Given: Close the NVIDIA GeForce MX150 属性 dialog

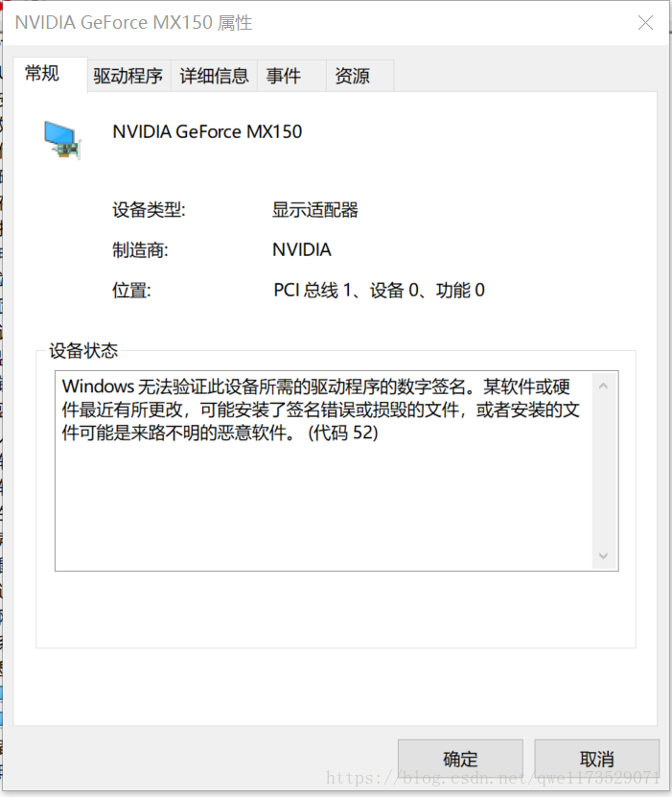Looking at the screenshot, I should click(645, 22).
